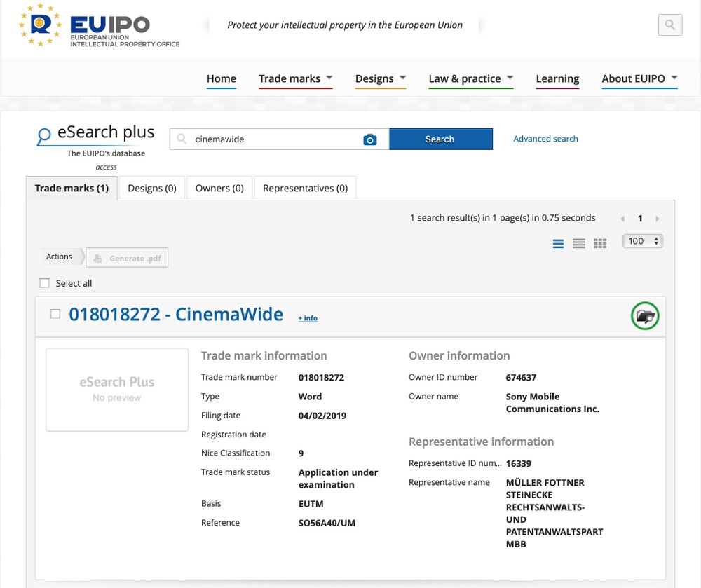Click the search results count text
Viewport: 701px width, 588px height.
(x=503, y=218)
